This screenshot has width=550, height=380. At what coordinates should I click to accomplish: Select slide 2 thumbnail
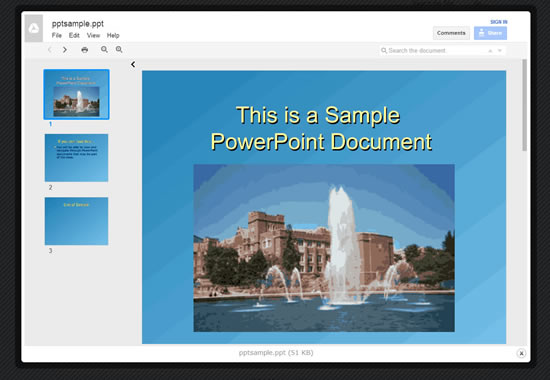[76, 158]
